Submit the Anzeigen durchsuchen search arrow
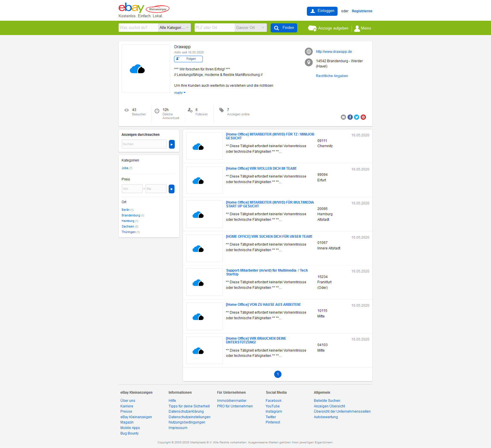491x448 pixels. (x=172, y=144)
